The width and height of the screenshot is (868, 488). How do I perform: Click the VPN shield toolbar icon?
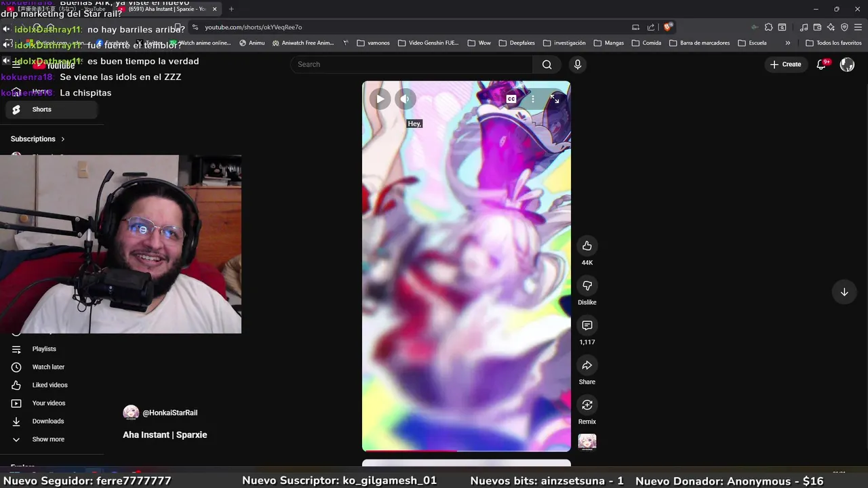coord(844,27)
